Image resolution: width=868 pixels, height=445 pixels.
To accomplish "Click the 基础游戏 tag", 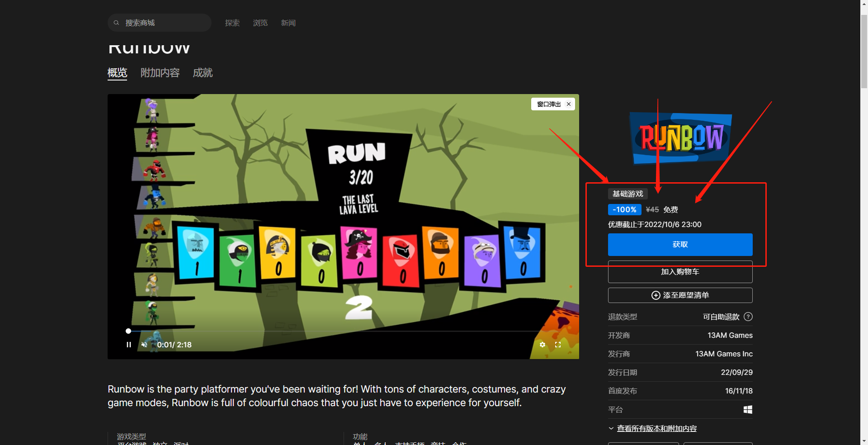I will [x=628, y=194].
